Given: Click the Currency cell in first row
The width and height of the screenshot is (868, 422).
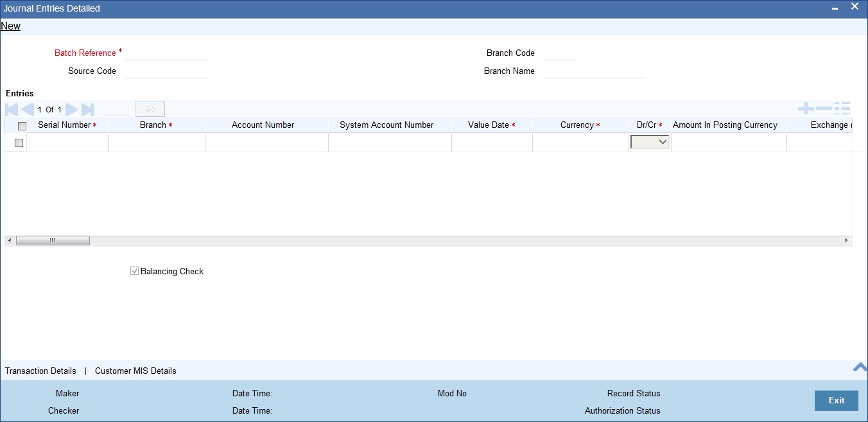Looking at the screenshot, I should 580,142.
